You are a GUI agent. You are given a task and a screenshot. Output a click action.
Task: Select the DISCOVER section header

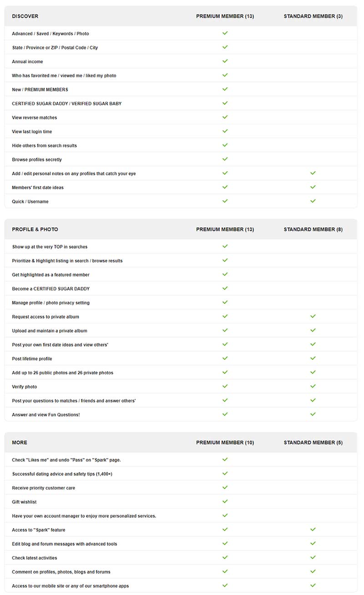[x=25, y=16]
